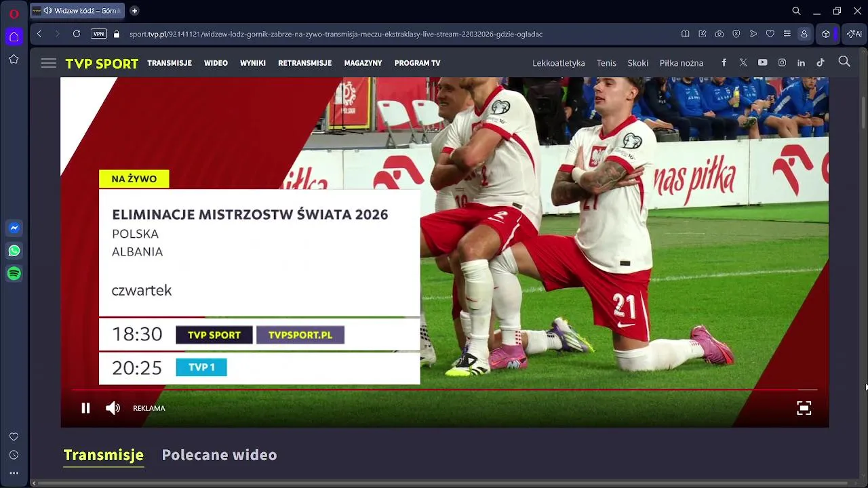Open TVP Sport Instagram profile
The image size is (868, 488).
(x=782, y=62)
